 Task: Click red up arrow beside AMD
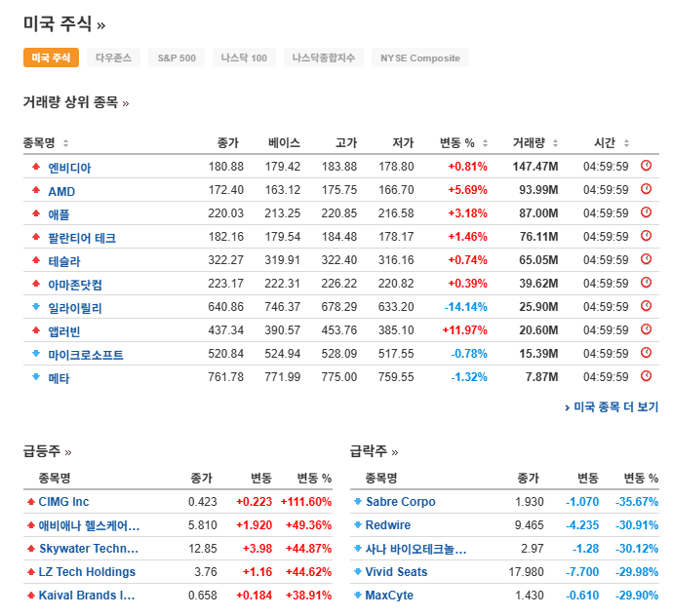pyautogui.click(x=36, y=190)
